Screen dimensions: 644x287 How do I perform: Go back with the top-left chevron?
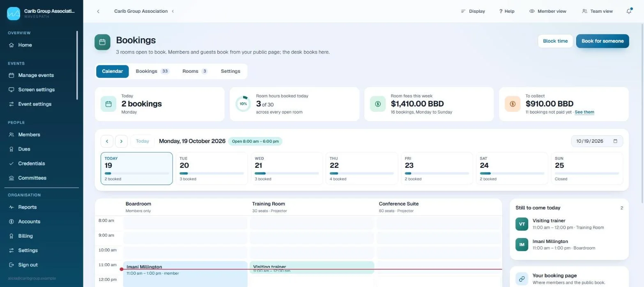(x=98, y=11)
